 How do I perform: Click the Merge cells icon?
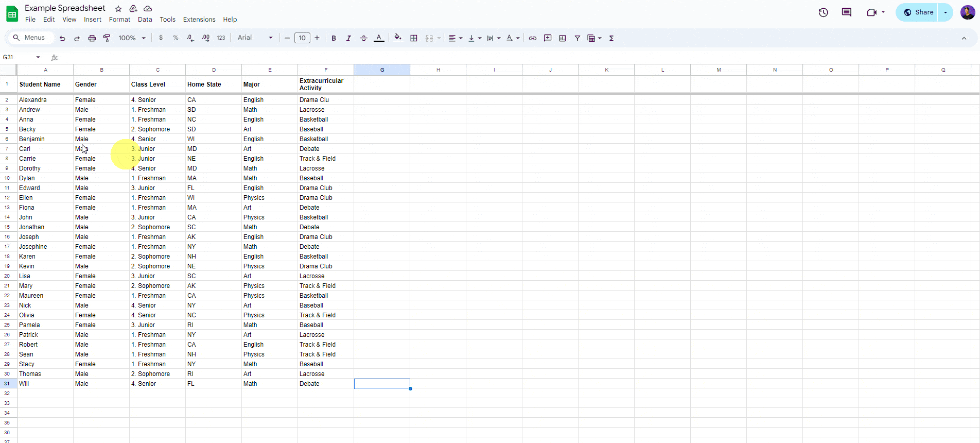(429, 38)
